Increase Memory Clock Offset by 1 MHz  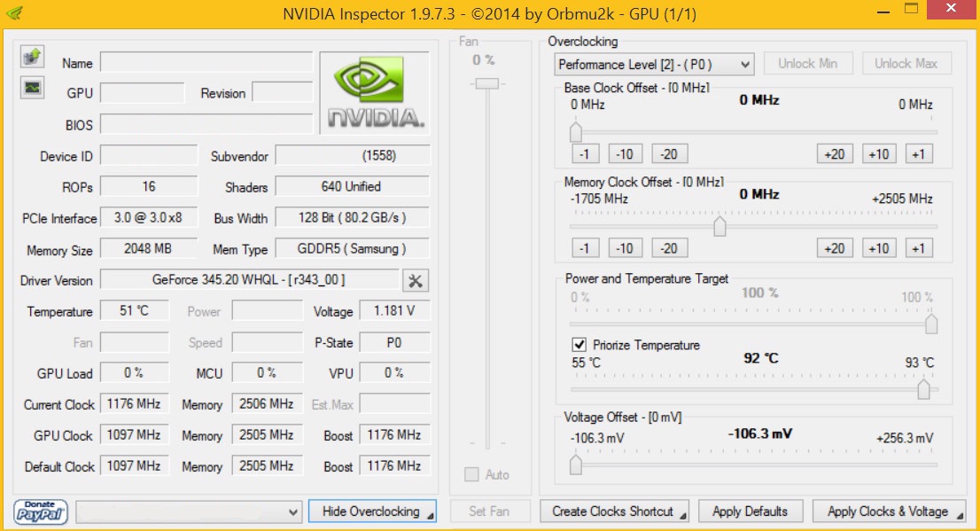pyautogui.click(x=919, y=248)
